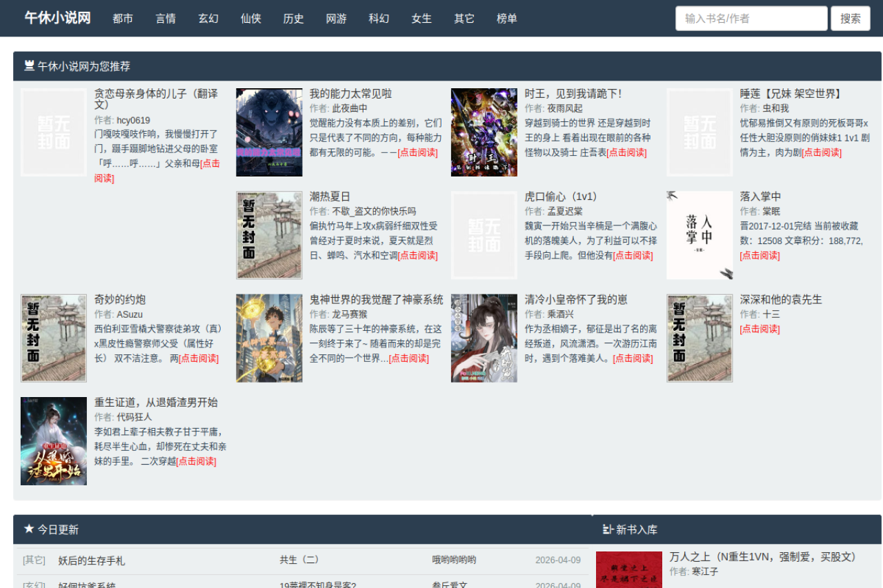Open 妖后的生存手札 in today's updates
The height and width of the screenshot is (588, 883).
(x=92, y=560)
